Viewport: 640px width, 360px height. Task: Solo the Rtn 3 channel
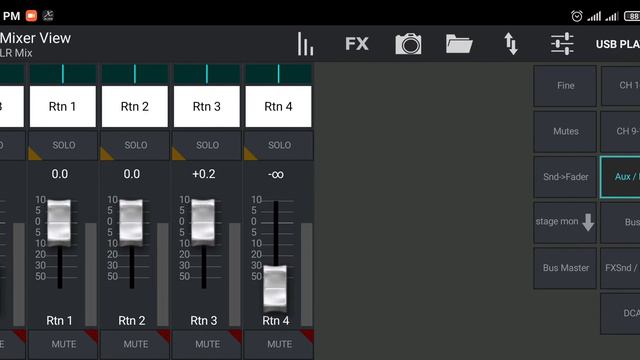207,145
